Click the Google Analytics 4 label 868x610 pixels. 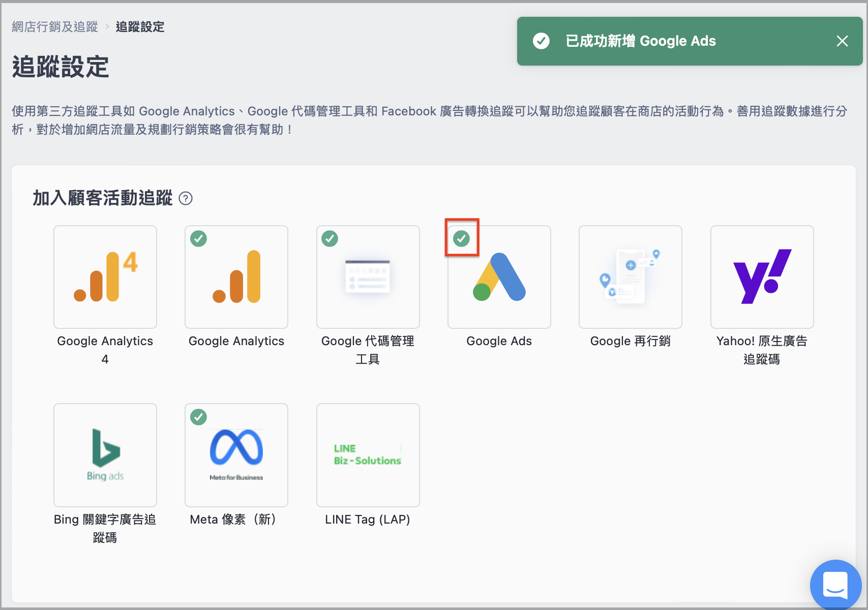pos(105,350)
